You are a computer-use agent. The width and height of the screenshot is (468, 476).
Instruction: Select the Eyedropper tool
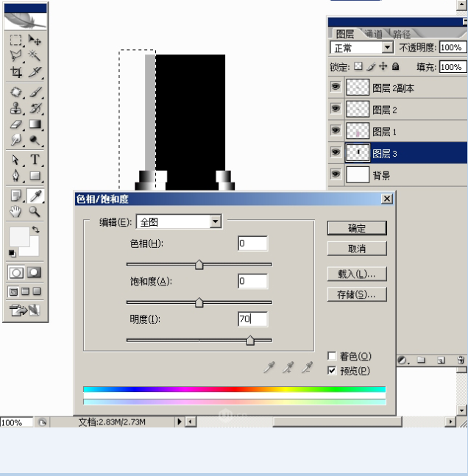pyautogui.click(x=35, y=196)
